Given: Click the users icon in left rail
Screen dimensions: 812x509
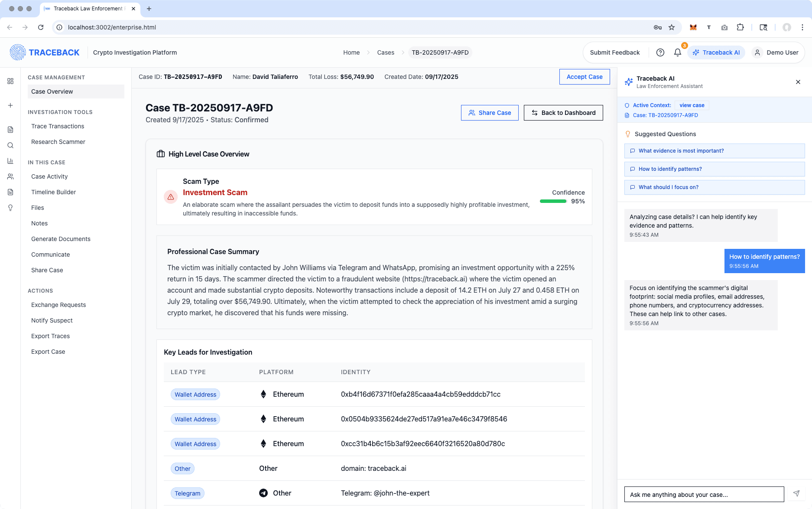Looking at the screenshot, I should (x=10, y=176).
